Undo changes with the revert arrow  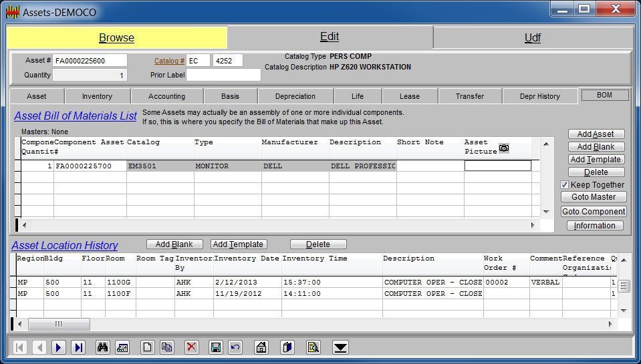point(235,347)
